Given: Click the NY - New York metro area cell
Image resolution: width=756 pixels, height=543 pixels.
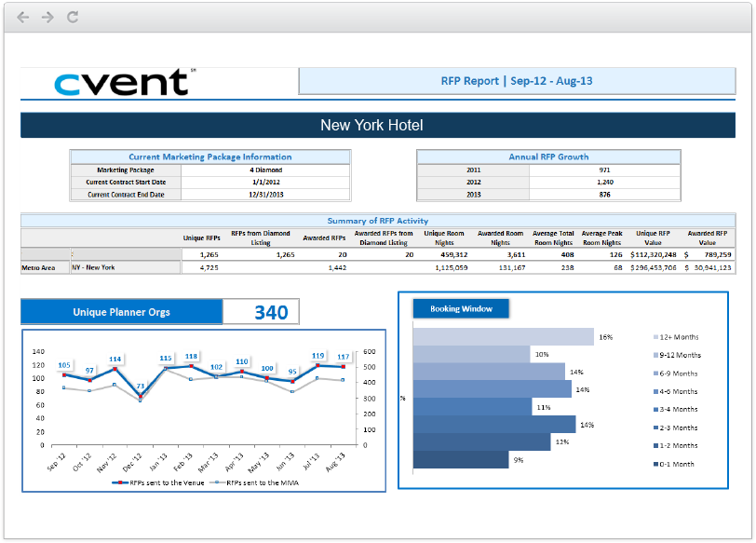Looking at the screenshot, I should point(125,267).
